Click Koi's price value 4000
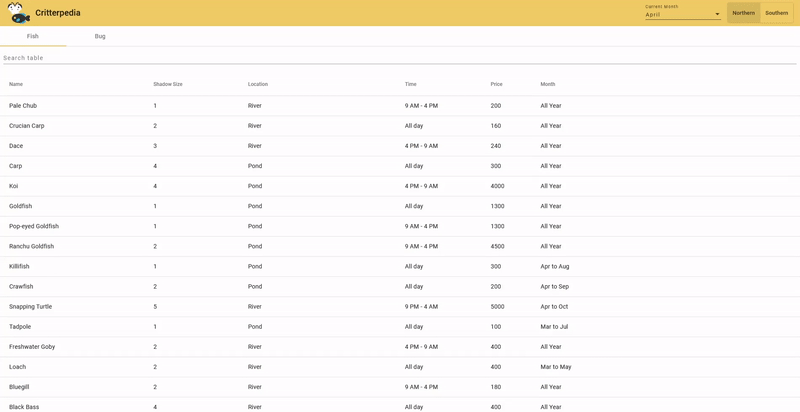Screen dimensions: 800x412 497,186
